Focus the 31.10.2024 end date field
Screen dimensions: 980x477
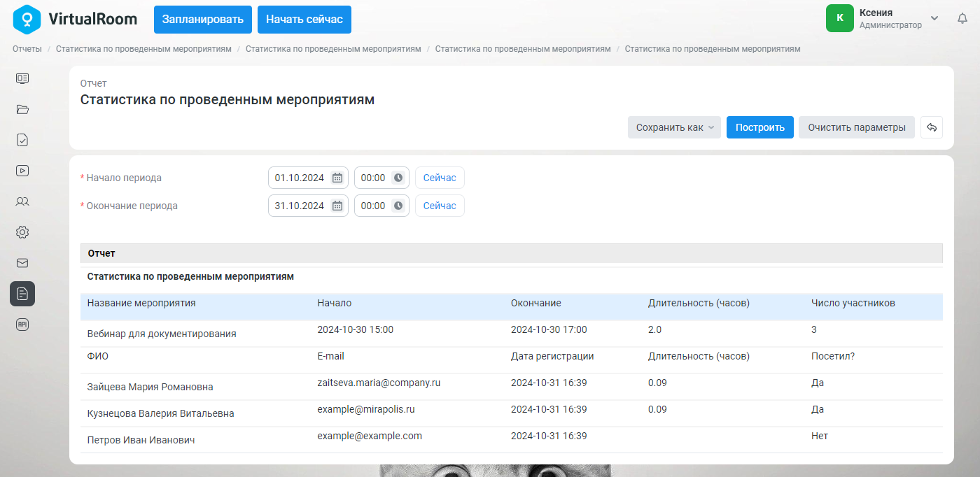308,206
